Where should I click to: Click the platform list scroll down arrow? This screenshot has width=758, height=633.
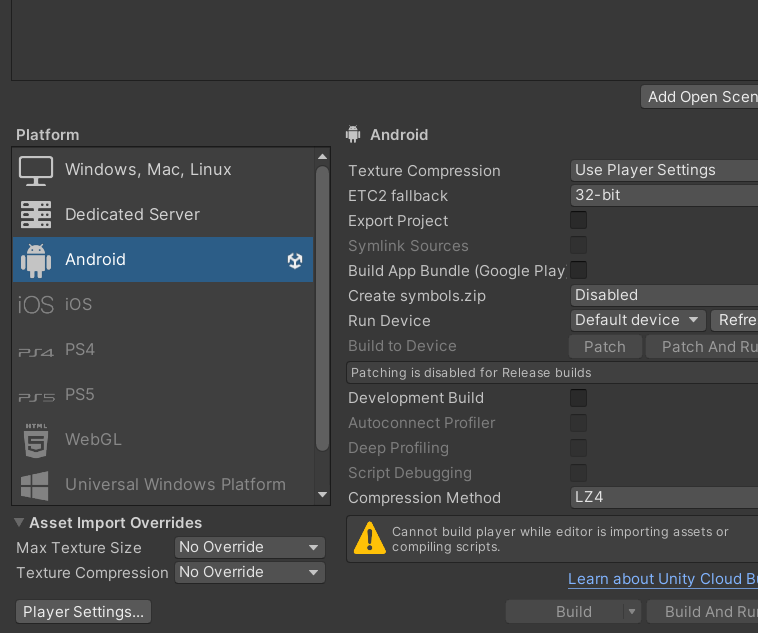[322, 495]
